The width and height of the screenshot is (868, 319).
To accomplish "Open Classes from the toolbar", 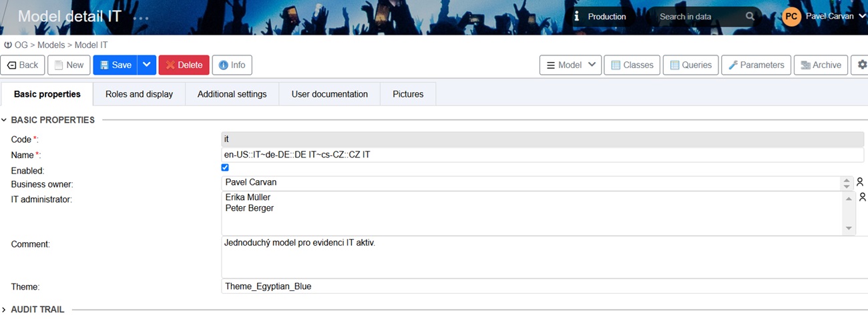I will point(632,65).
